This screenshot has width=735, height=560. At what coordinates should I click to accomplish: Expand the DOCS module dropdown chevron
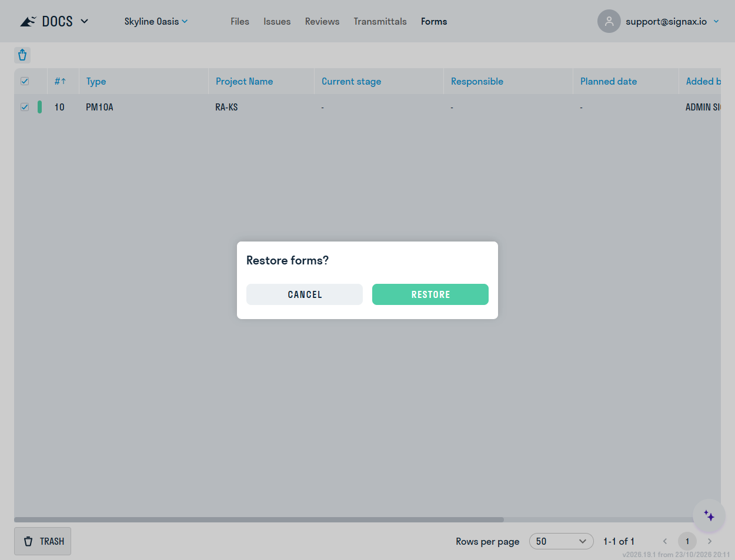click(84, 21)
